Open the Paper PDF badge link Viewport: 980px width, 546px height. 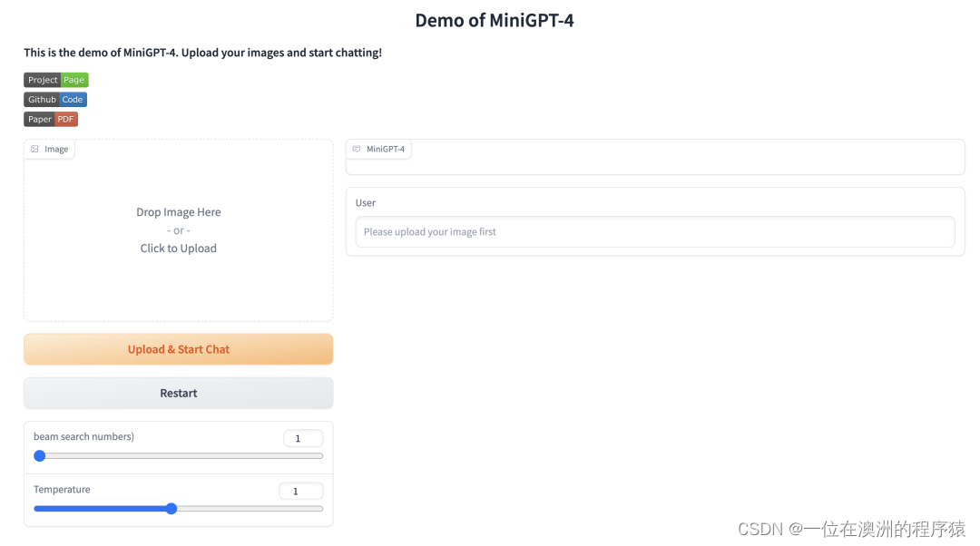(x=51, y=120)
